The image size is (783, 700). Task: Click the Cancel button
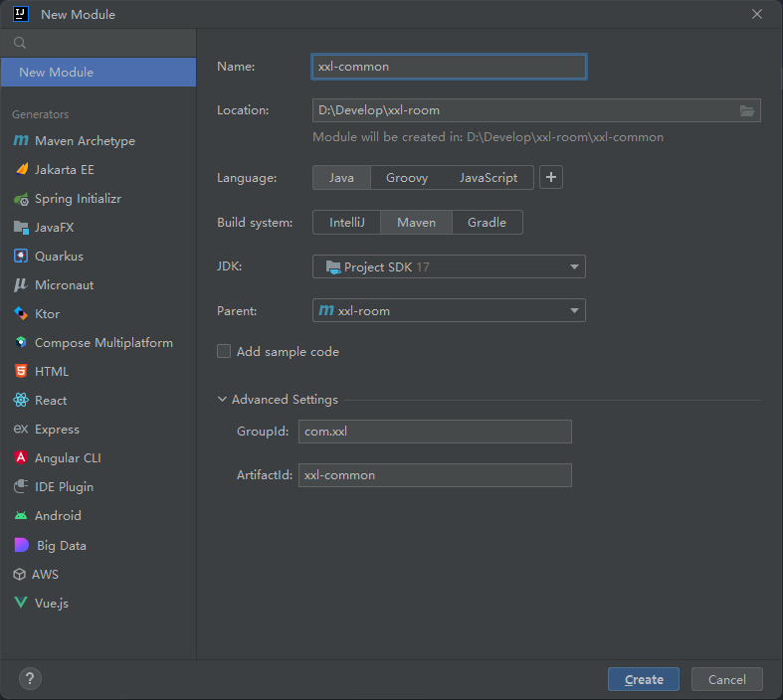727,679
